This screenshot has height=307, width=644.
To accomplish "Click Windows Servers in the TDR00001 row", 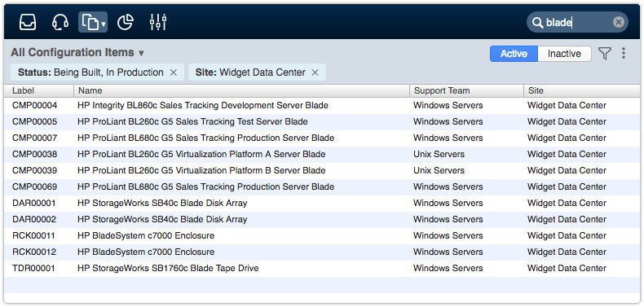I will [448, 269].
